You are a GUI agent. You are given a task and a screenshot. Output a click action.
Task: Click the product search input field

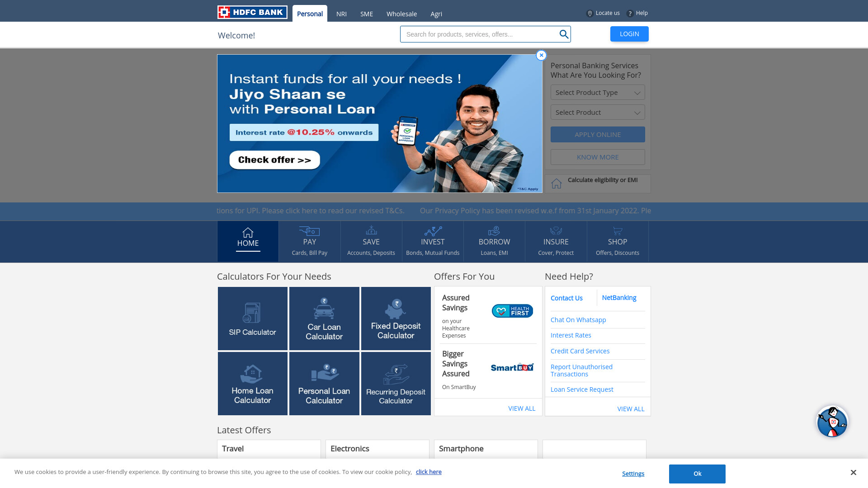point(480,34)
